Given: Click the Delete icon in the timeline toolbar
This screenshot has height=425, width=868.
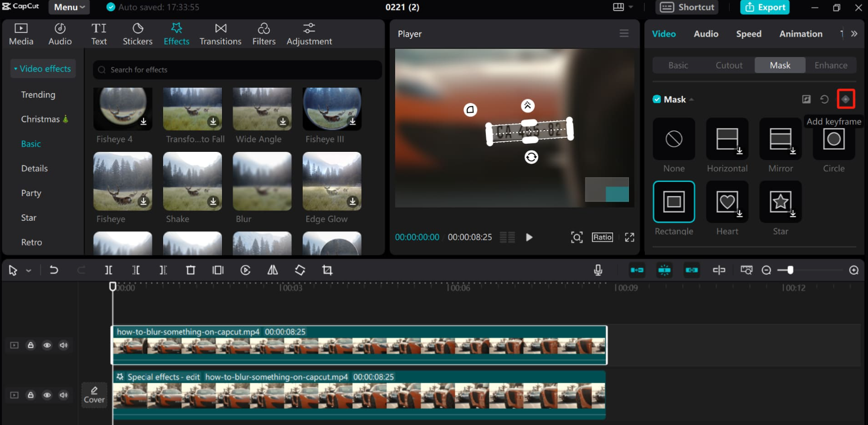Looking at the screenshot, I should (190, 270).
